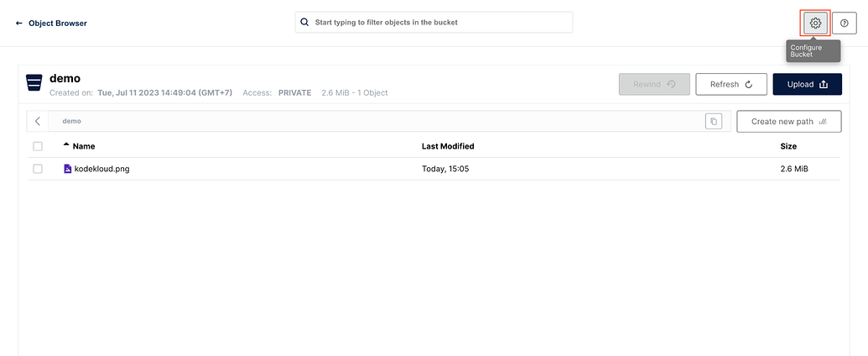Click the magnifier icon in search bar
The width and height of the screenshot is (868, 356).
(305, 23)
